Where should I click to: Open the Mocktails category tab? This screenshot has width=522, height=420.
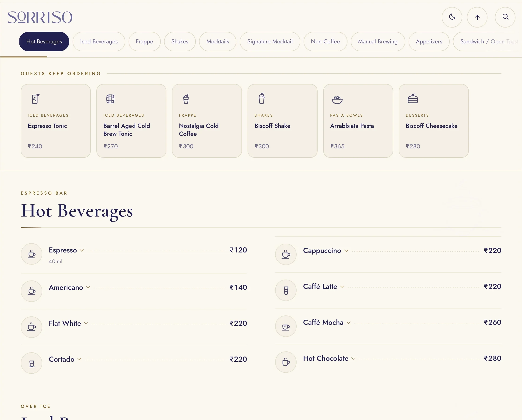218,41
